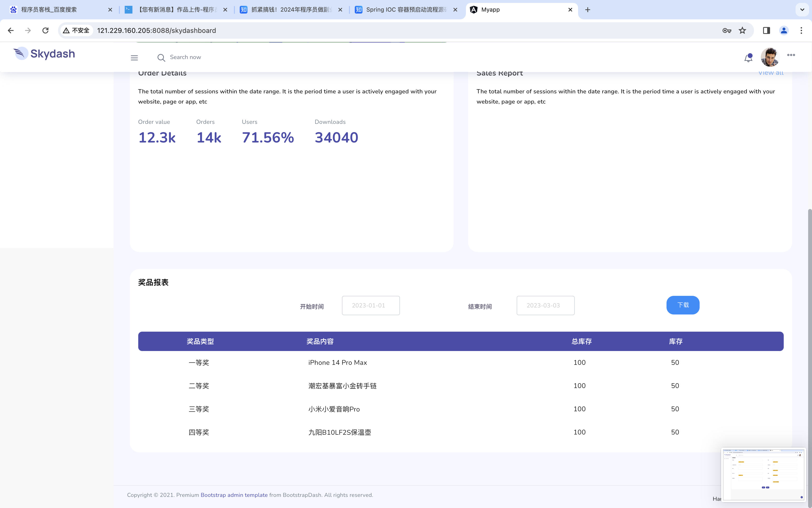Click iPhone 14 Pro Max cell
This screenshot has width=812, height=508.
point(338,363)
